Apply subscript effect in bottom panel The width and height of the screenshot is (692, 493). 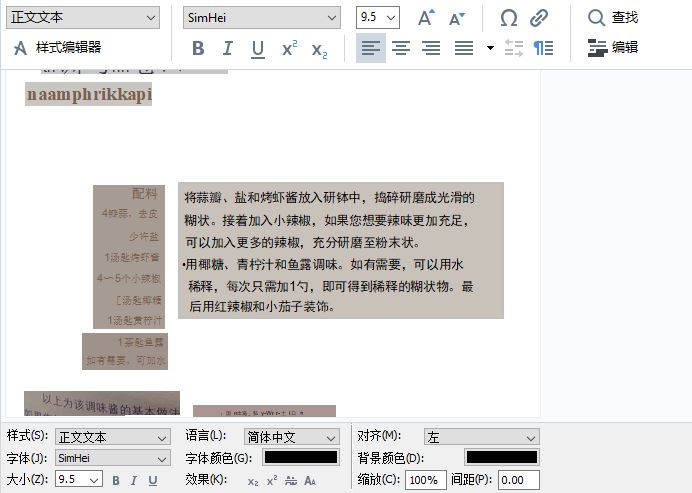click(253, 481)
